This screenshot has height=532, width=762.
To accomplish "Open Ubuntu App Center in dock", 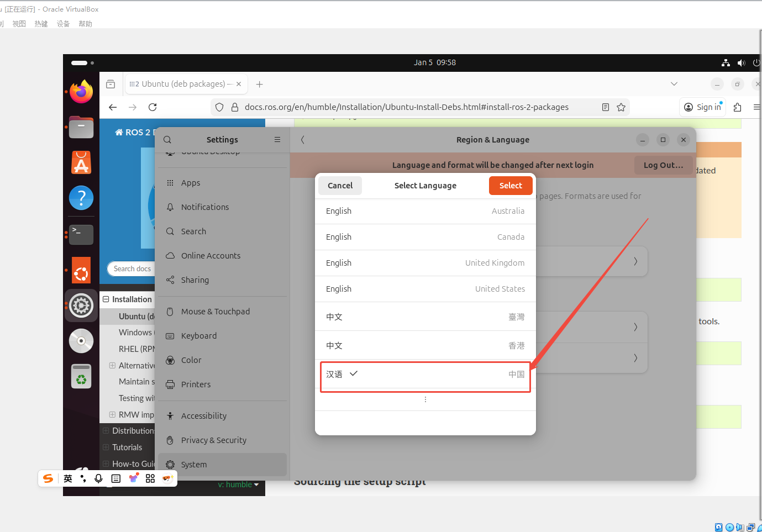I will [x=81, y=163].
